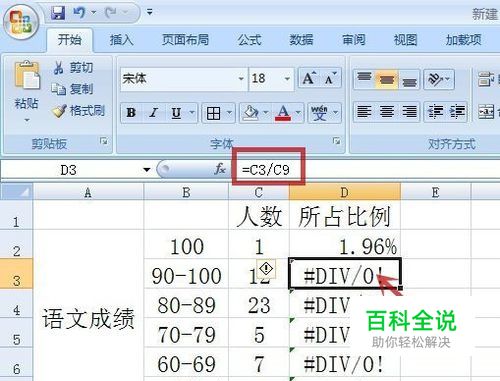Open the 插入 ribbon tab
The image size is (500, 381).
121,40
